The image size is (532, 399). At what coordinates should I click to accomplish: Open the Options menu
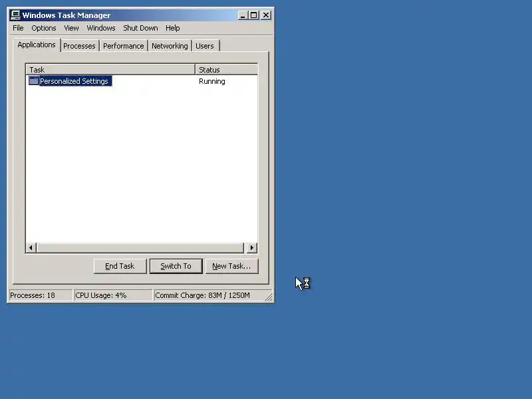[x=44, y=28]
